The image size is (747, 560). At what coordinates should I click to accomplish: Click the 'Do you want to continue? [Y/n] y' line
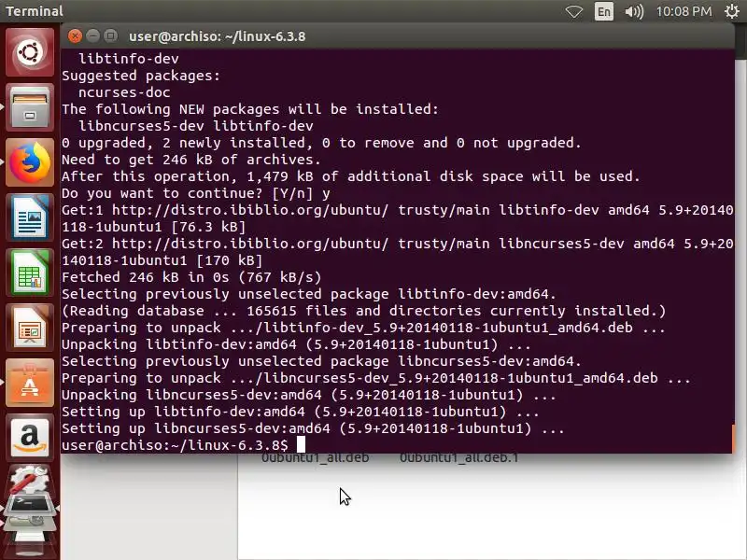[196, 193]
